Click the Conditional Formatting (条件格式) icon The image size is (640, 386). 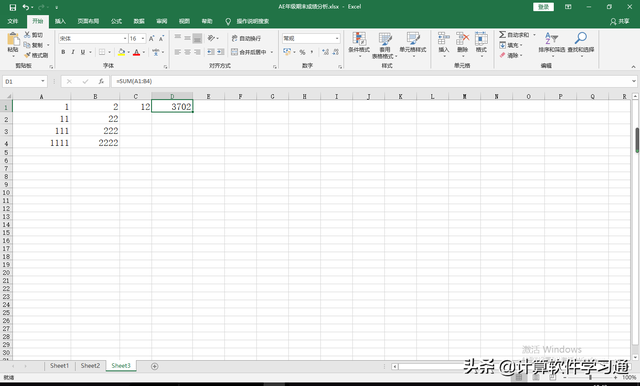click(x=359, y=38)
